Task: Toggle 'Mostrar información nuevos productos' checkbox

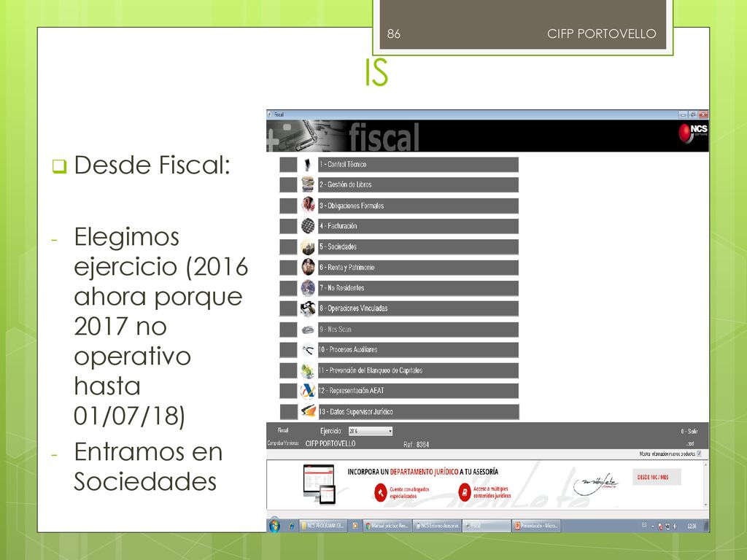Action: (x=699, y=454)
